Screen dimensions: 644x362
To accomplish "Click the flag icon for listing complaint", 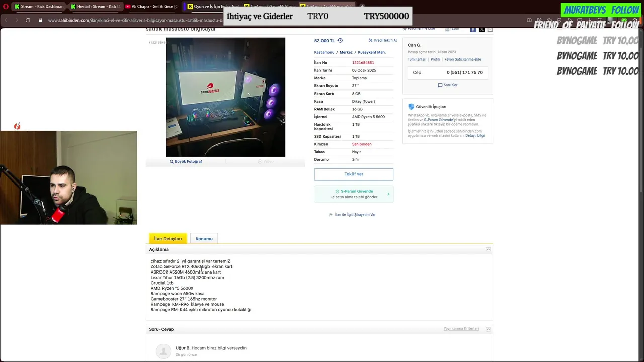I will [331, 215].
